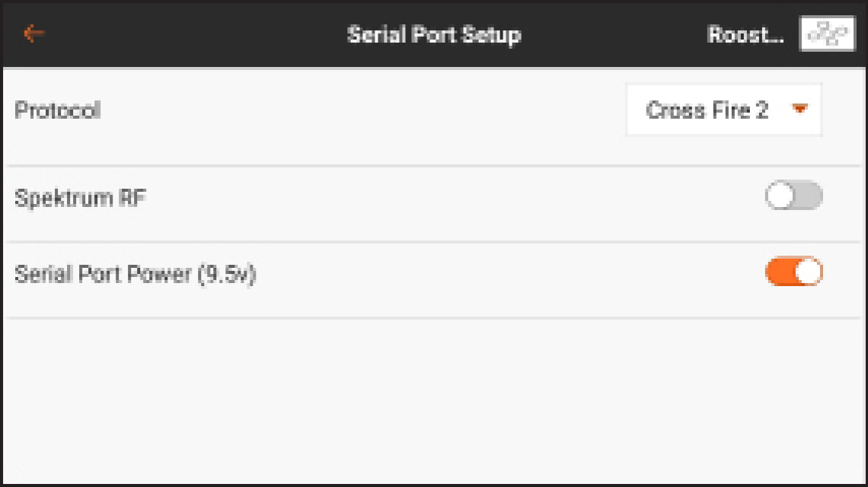Screen dimensions: 868x487
Task: Open the Protocol dropdown showing Cross Fire 2
Action: click(723, 110)
